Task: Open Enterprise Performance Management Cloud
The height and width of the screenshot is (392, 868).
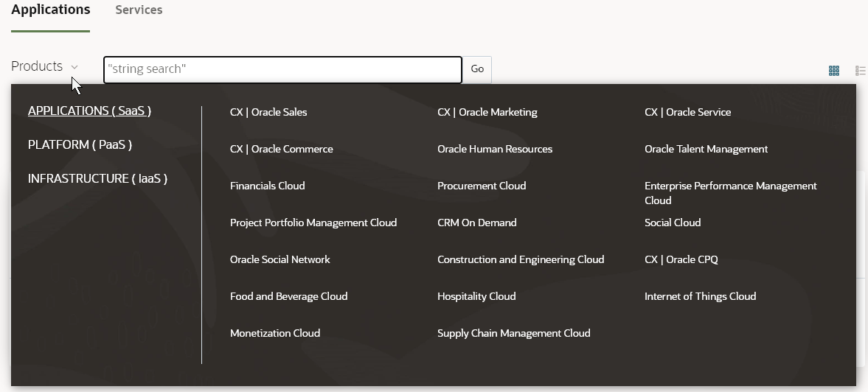Action: 731,193
